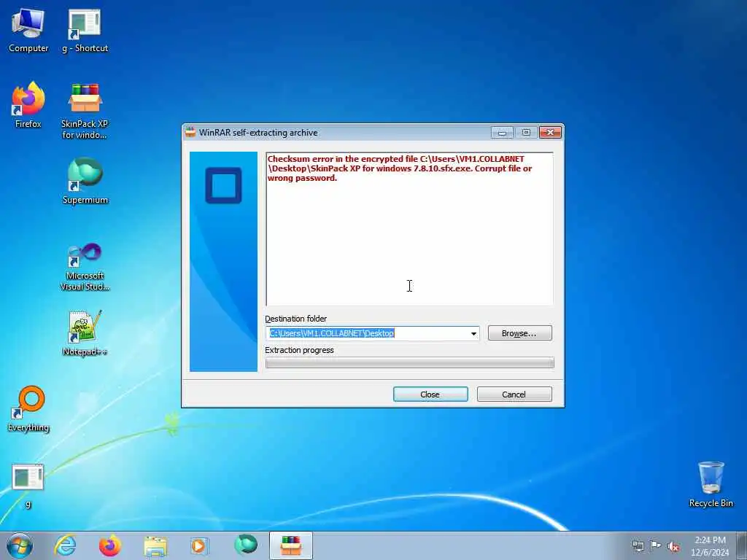Image resolution: width=747 pixels, height=560 pixels.
Task: Open the taskbar clock showing 2:24 PM
Action: click(x=710, y=546)
